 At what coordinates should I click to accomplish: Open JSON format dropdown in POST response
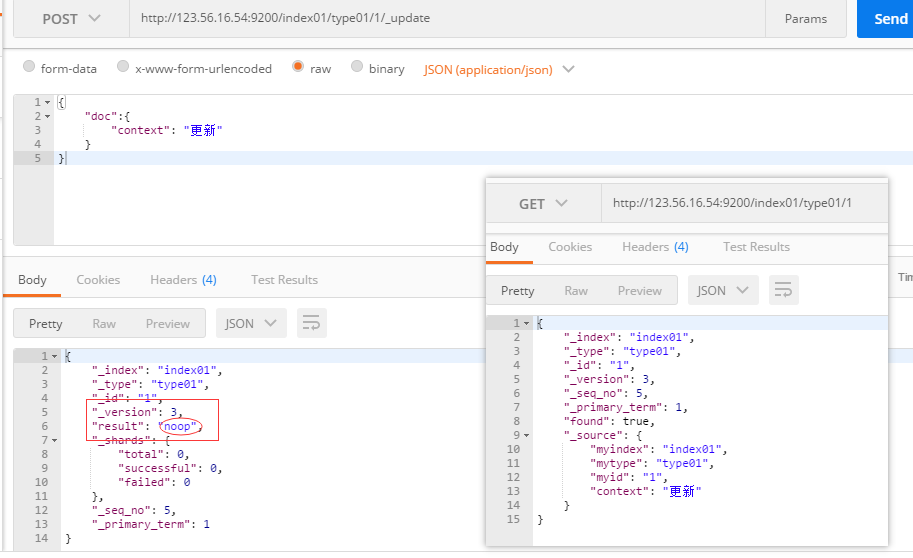[x=251, y=323]
